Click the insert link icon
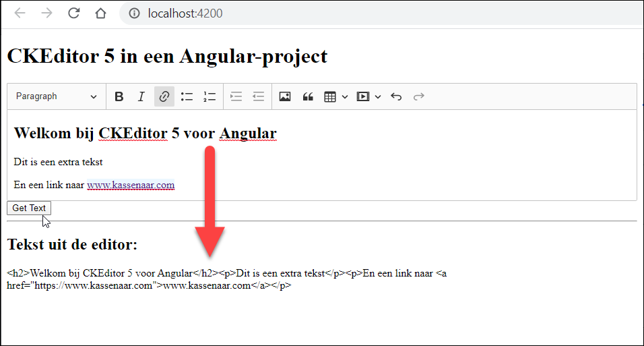Image resolution: width=644 pixels, height=346 pixels. coord(164,96)
